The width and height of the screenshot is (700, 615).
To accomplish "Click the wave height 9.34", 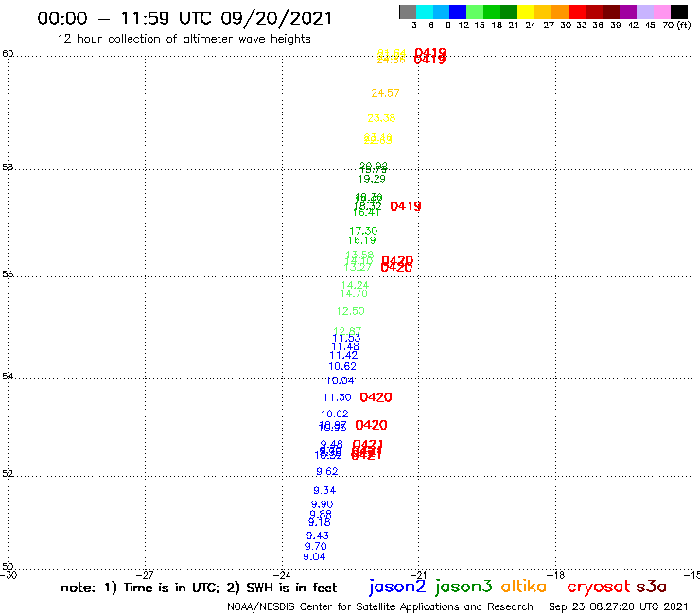I will (324, 490).
